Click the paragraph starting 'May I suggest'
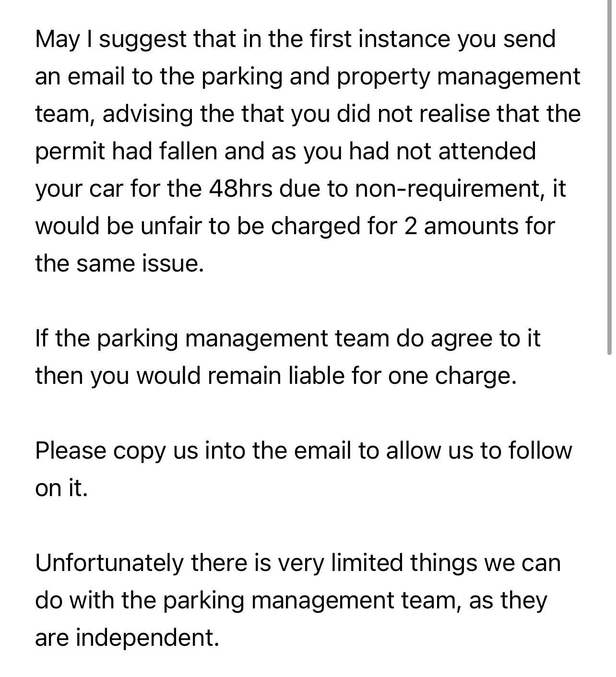 (308, 151)
